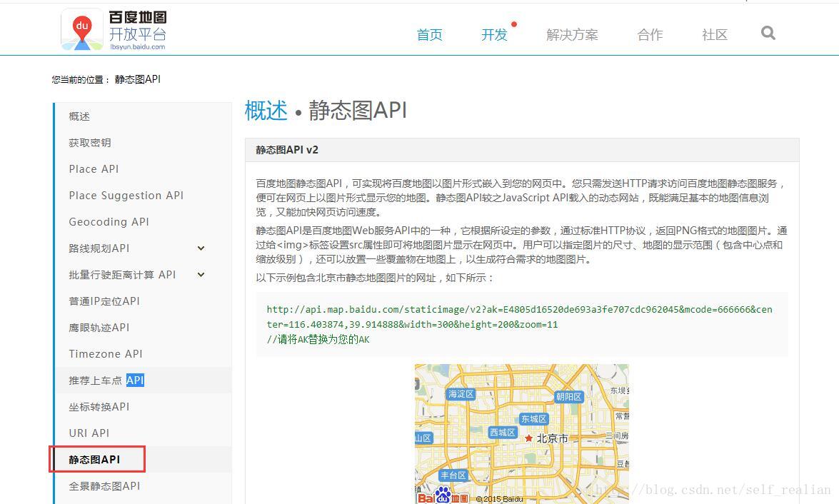The width and height of the screenshot is (839, 504).
Task: Click the 东城区 label on the map
Action: click(x=534, y=418)
